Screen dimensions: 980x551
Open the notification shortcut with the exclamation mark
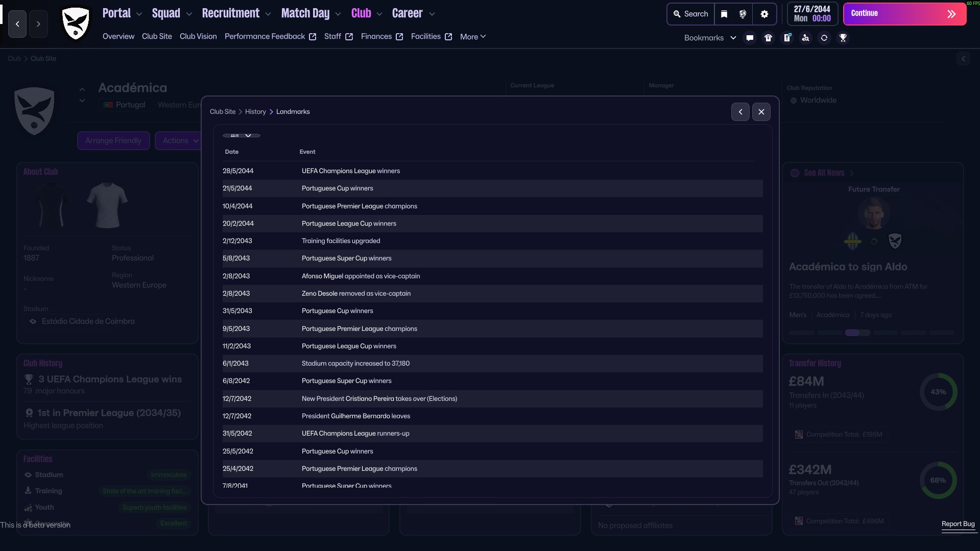tap(787, 38)
